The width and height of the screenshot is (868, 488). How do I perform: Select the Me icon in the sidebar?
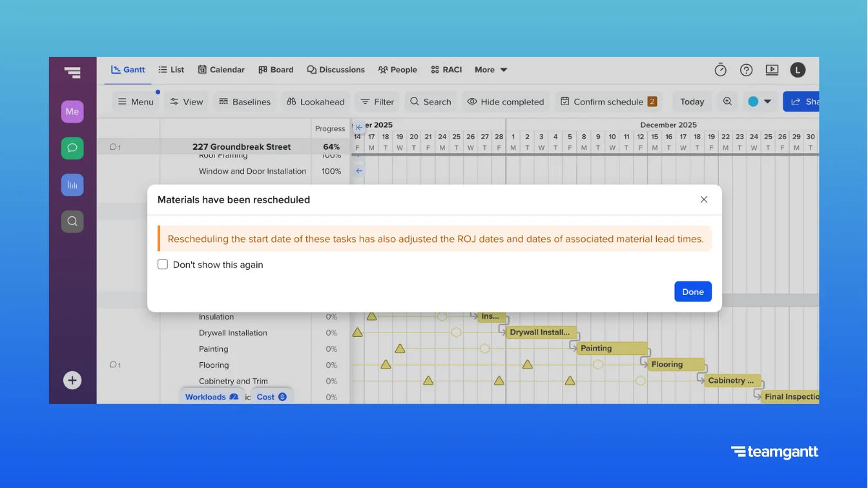[x=72, y=111]
